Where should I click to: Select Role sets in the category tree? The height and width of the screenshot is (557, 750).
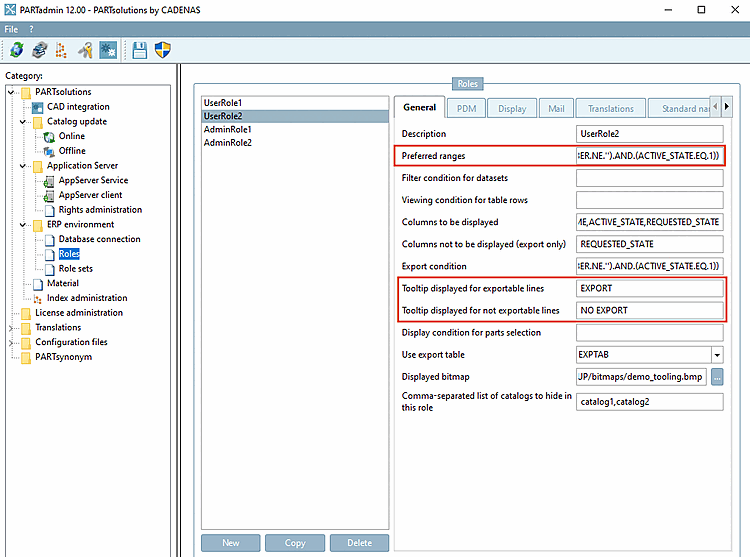[x=76, y=269]
